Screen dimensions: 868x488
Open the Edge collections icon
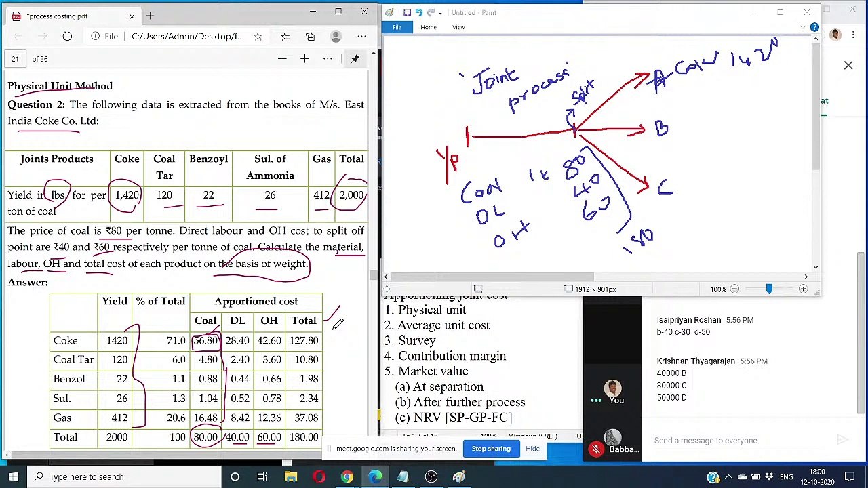(310, 36)
